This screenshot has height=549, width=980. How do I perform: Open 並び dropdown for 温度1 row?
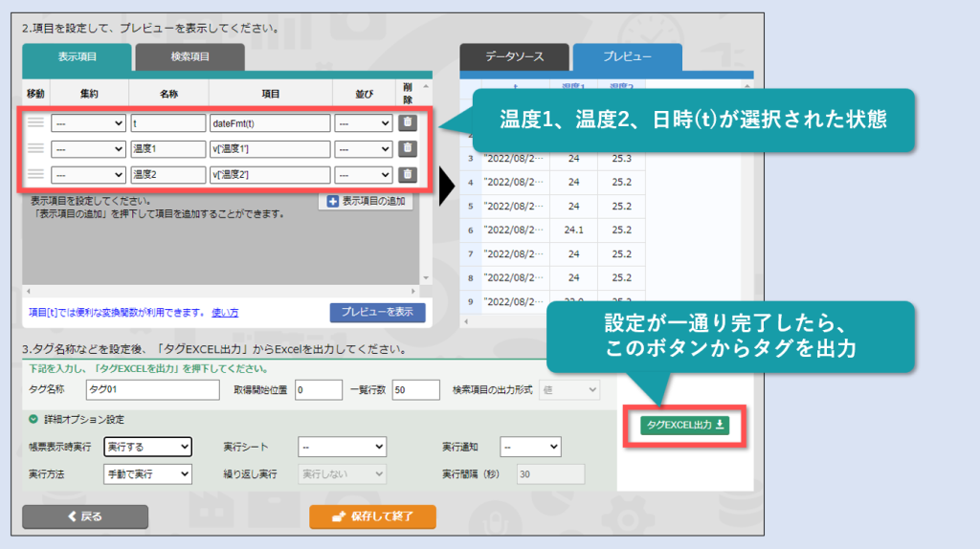363,149
